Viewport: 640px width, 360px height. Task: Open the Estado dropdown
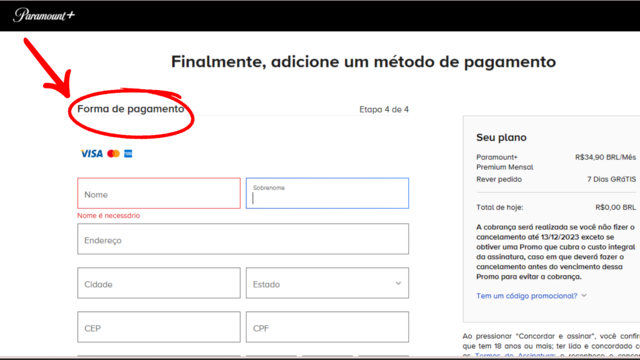point(327,283)
